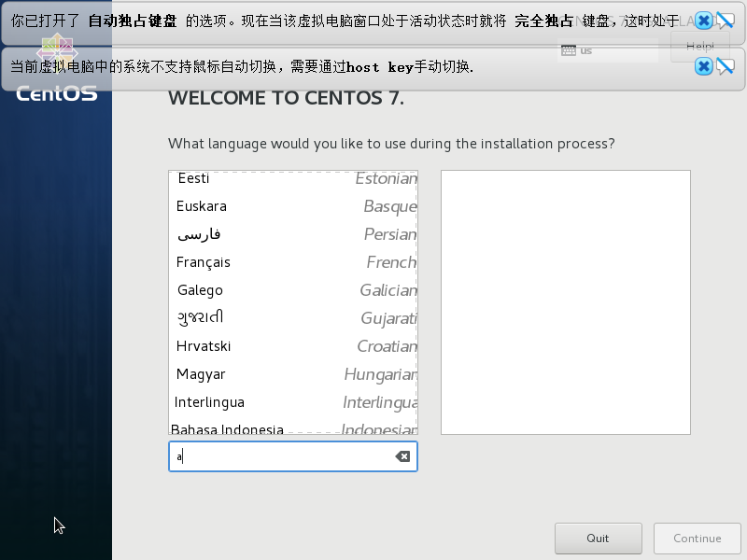The width and height of the screenshot is (747, 560).
Task: Dismiss the auto-capture keyboard notification with its blue X
Action: 704,21
